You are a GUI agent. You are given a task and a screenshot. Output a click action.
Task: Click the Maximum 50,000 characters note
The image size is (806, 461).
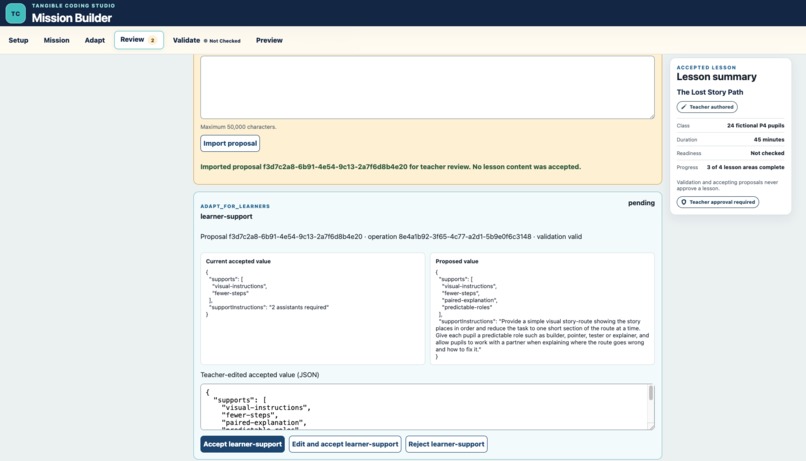(238, 126)
